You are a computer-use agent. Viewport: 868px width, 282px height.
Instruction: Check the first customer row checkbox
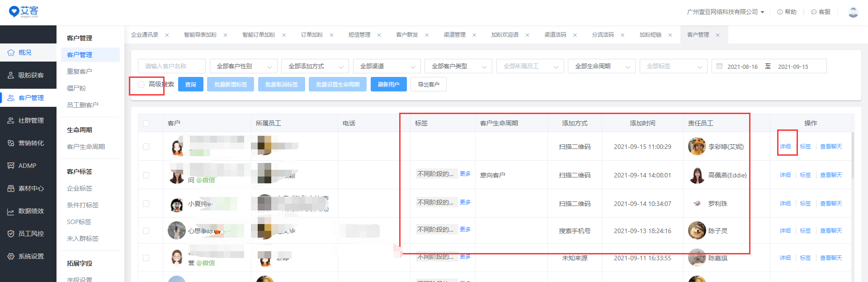(x=146, y=147)
